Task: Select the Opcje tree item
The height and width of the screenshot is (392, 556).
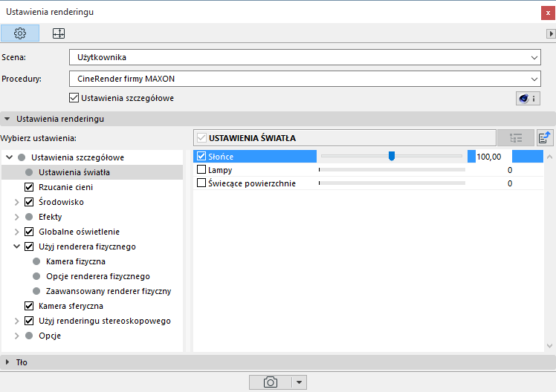Action: pos(50,336)
